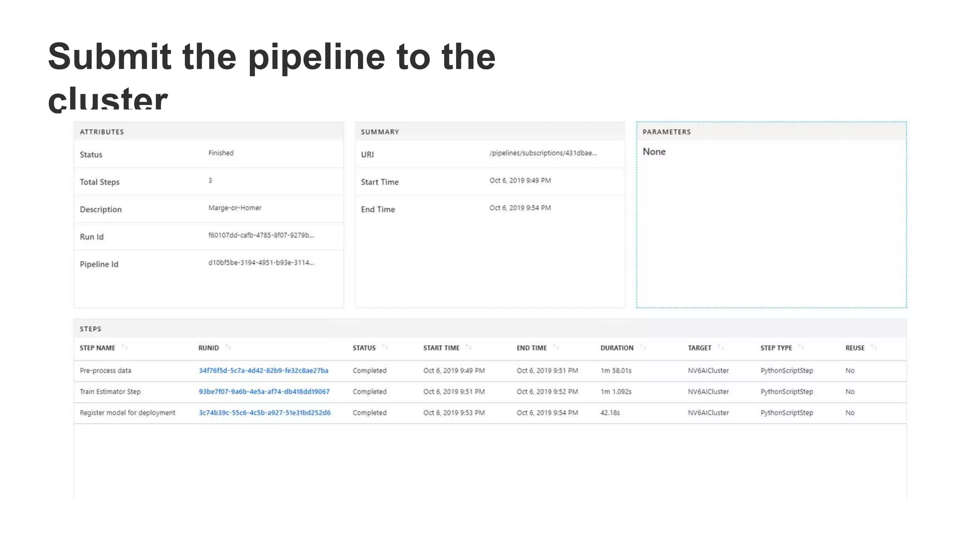Screen dimensions: 980x551
Task: Click the truncated pipeline URI value
Action: pos(543,153)
